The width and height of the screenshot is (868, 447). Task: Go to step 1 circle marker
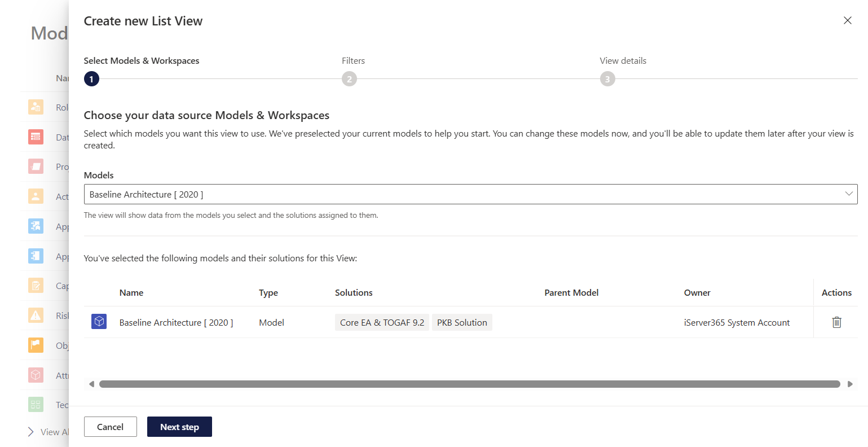(x=91, y=79)
